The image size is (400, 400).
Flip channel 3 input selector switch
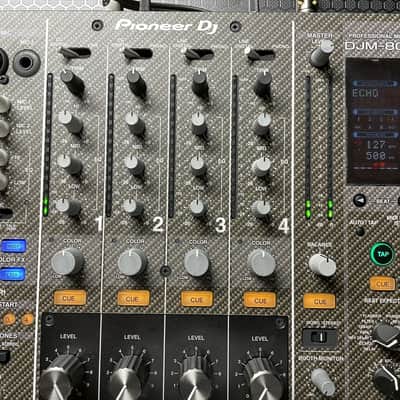tap(199, 54)
